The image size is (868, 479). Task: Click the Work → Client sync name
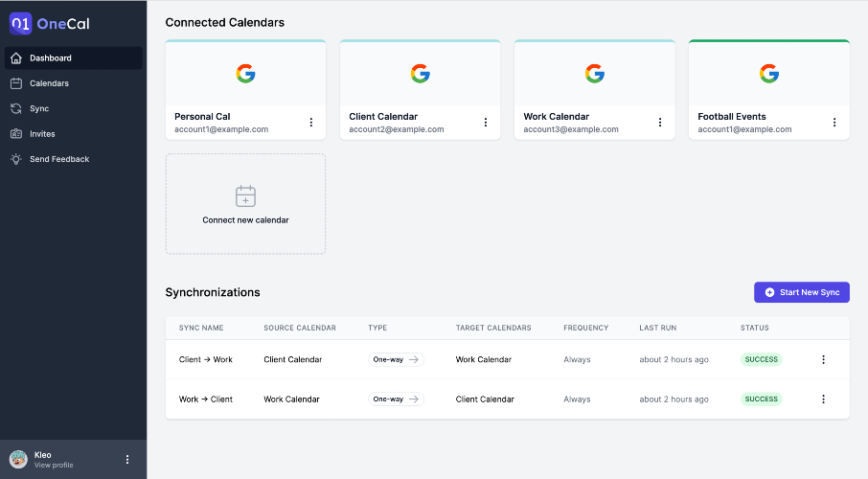(x=205, y=399)
